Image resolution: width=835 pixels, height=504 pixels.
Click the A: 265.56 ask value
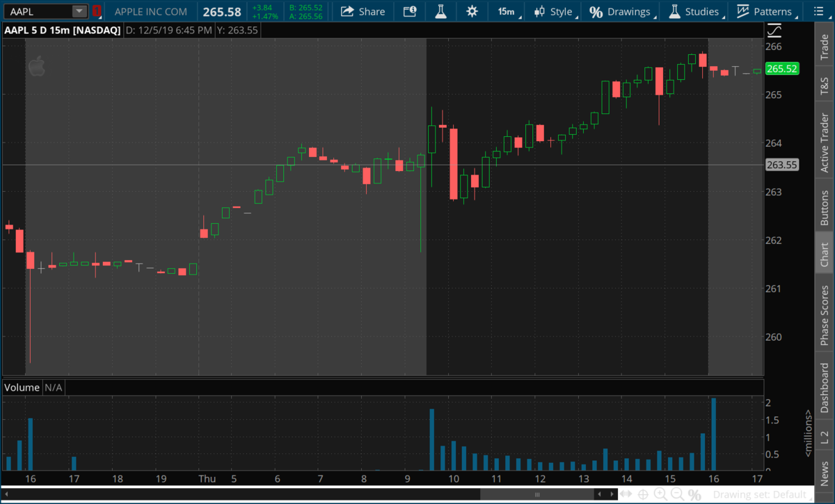pos(306,16)
